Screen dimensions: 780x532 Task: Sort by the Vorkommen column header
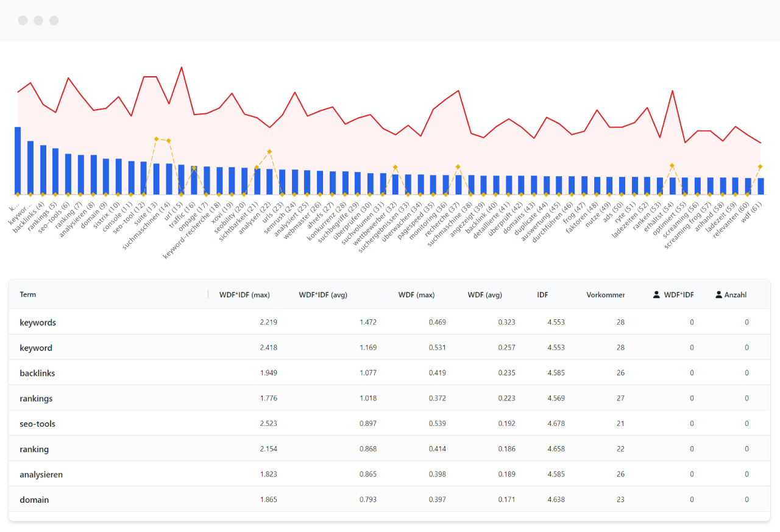tap(606, 295)
